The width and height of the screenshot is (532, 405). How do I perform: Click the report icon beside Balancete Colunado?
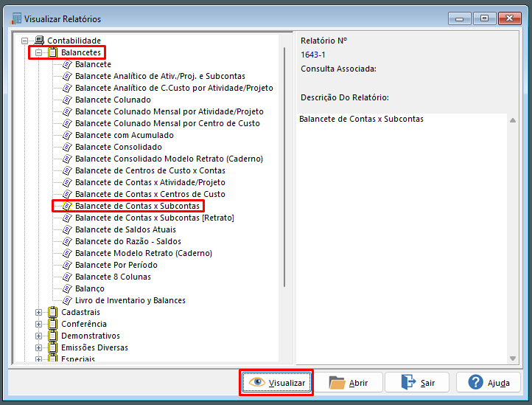(68, 100)
